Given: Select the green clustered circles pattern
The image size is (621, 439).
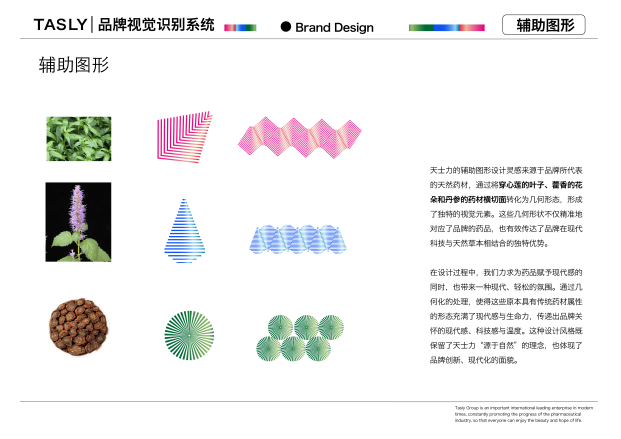Looking at the screenshot, I should [293, 338].
